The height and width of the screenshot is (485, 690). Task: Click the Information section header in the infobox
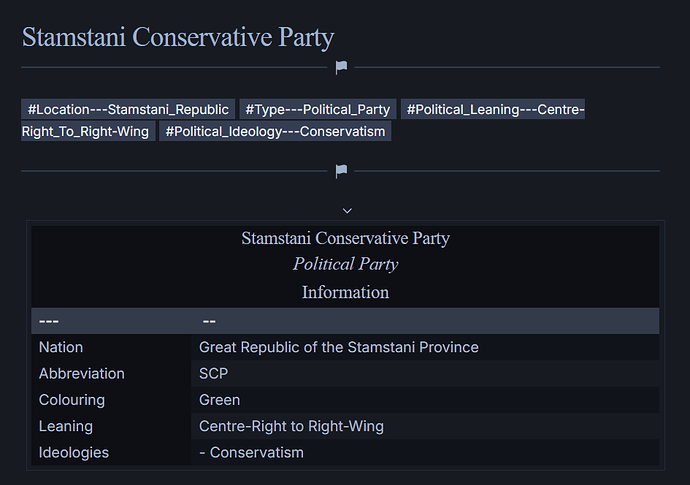click(x=345, y=292)
